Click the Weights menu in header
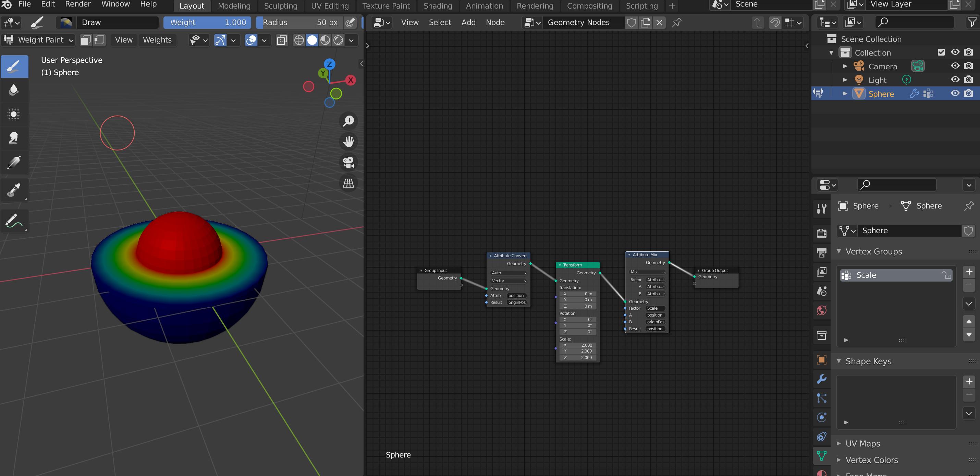The width and height of the screenshot is (980, 476). [157, 40]
